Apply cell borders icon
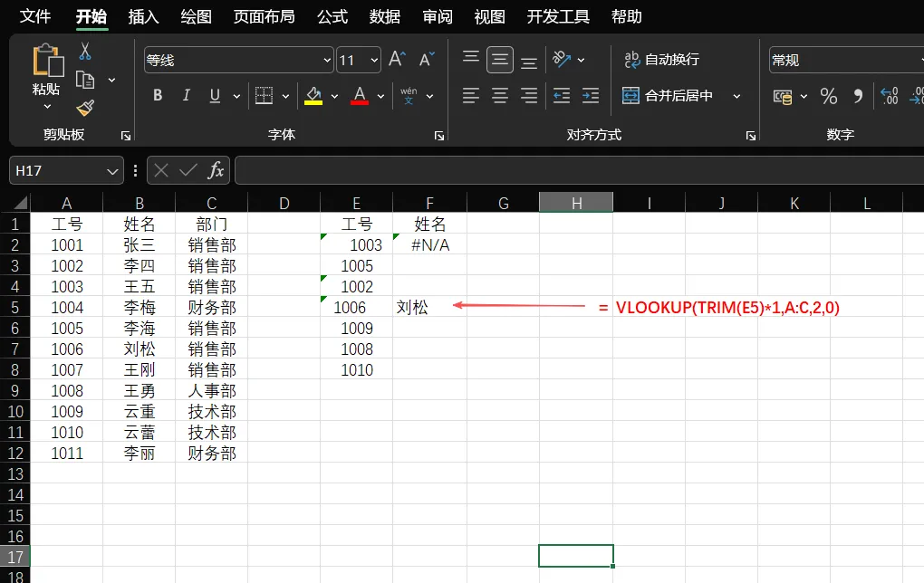The height and width of the screenshot is (583, 924). (x=264, y=95)
